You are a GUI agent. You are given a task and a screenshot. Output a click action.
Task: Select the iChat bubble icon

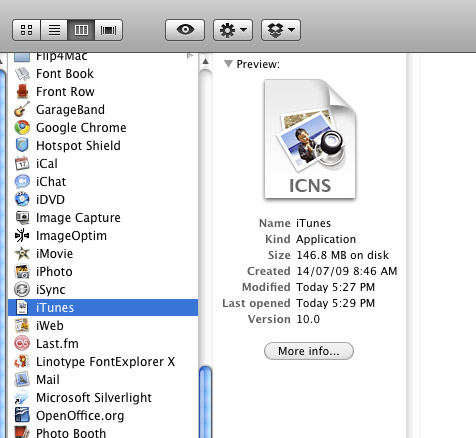tap(22, 182)
